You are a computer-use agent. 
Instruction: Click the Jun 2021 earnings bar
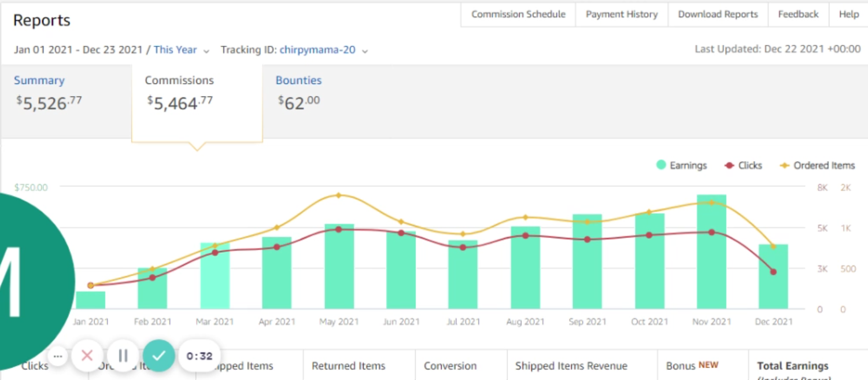(x=401, y=271)
